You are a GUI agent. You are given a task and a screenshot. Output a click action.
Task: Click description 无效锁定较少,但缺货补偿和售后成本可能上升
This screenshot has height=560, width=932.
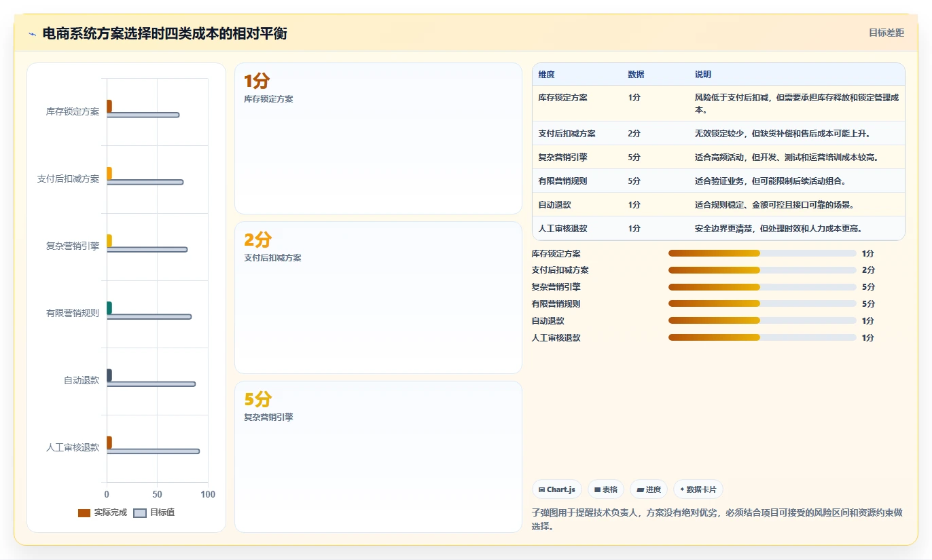783,133
